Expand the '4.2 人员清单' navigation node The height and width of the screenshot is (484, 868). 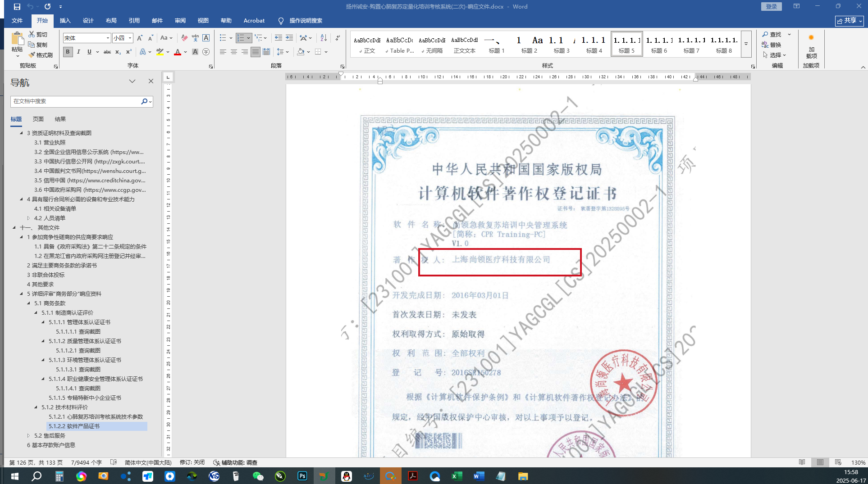[28, 218]
